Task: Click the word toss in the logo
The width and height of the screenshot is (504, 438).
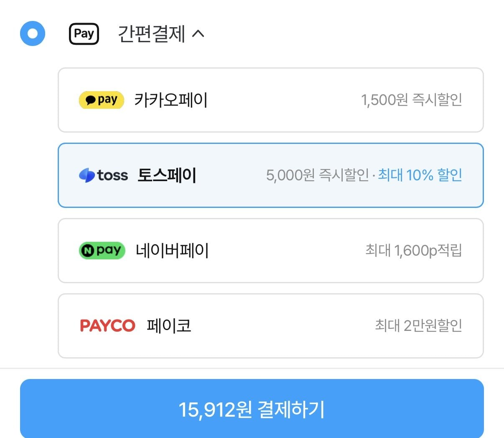Action: pyautogui.click(x=112, y=175)
